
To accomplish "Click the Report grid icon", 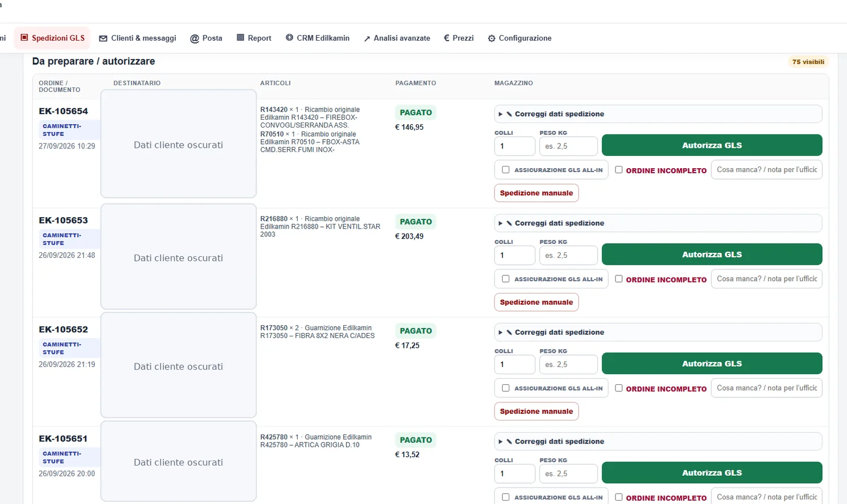I will coord(241,38).
